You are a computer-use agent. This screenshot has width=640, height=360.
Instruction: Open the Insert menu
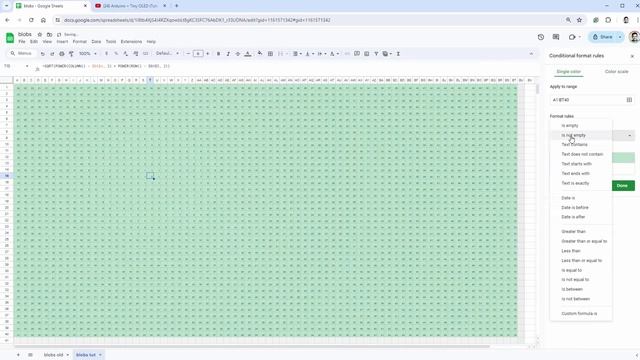(62, 42)
